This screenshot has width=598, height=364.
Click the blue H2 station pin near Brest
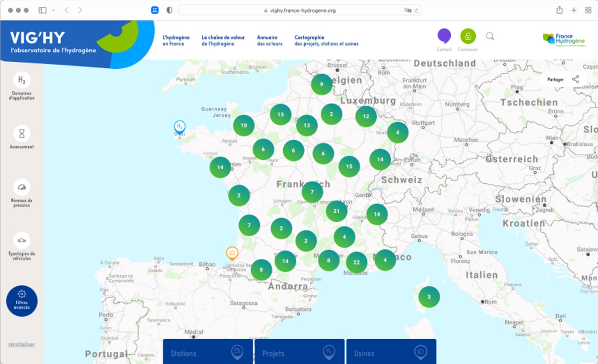180,127
